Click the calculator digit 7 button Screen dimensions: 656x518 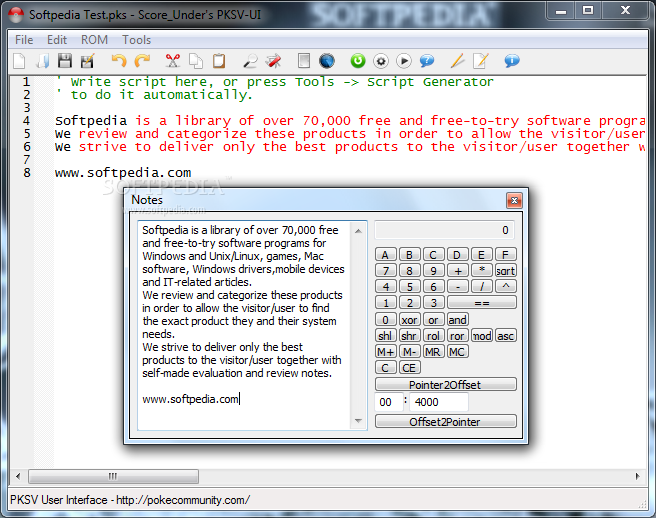(385, 271)
